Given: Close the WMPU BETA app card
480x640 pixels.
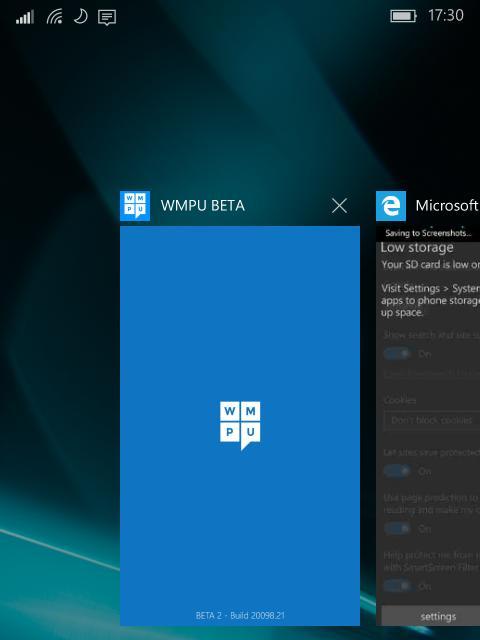Looking at the screenshot, I should point(339,206).
